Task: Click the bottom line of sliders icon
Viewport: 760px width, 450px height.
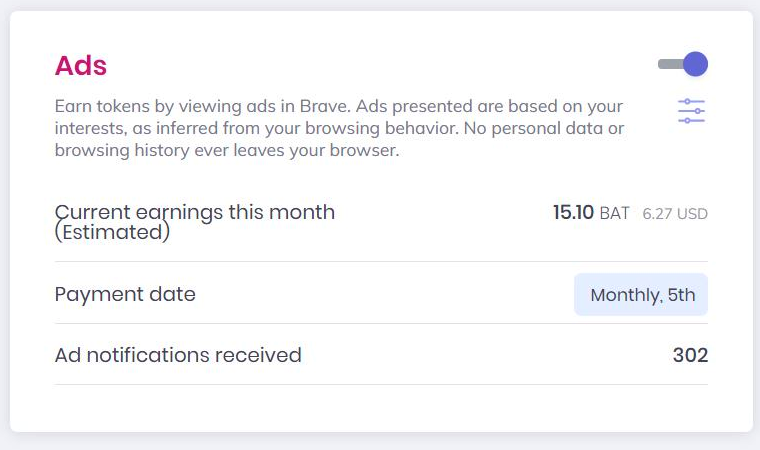Action: pos(691,120)
